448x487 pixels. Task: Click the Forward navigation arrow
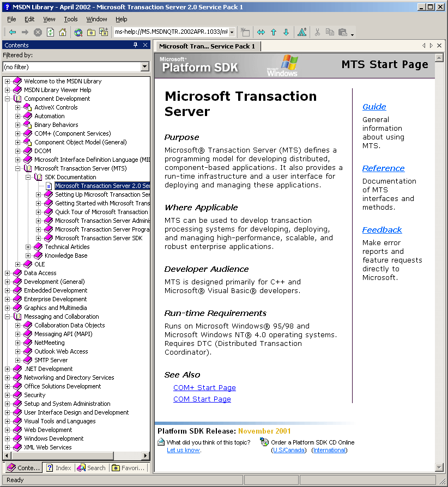coord(25,32)
